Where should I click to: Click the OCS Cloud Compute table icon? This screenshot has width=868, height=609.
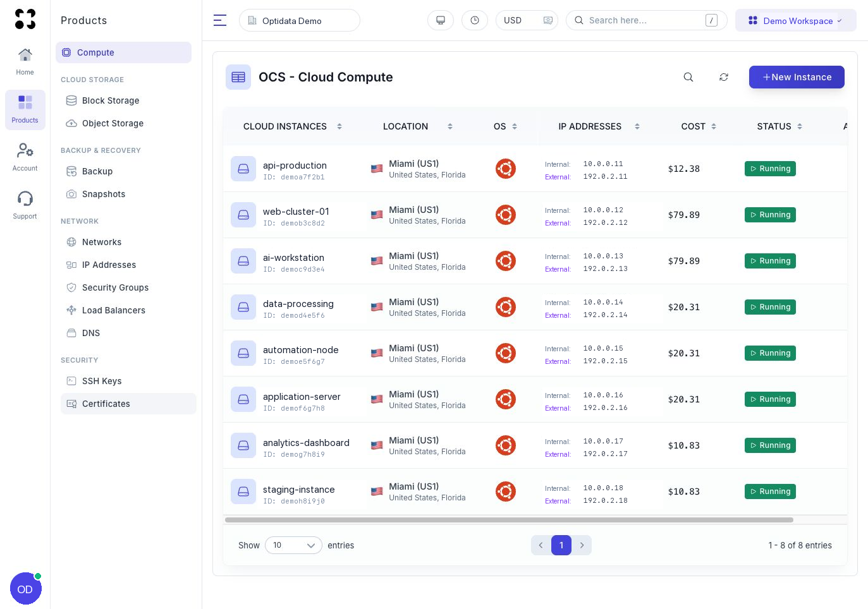click(x=238, y=77)
